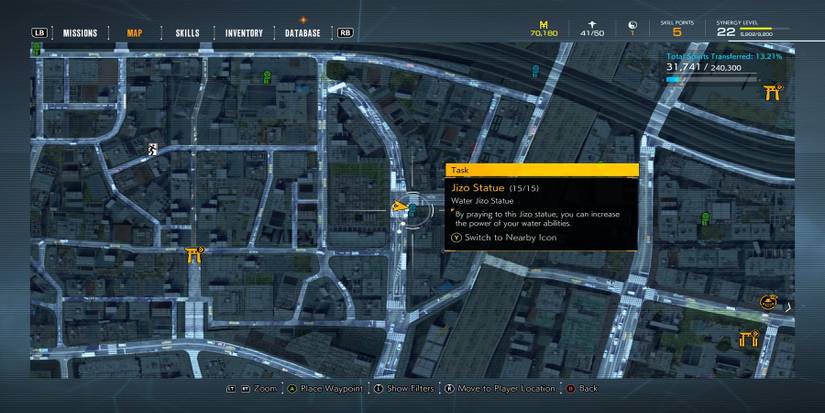Select the blue Water Jizo statue marker
Viewport: 825px width, 413px height.
tap(413, 210)
